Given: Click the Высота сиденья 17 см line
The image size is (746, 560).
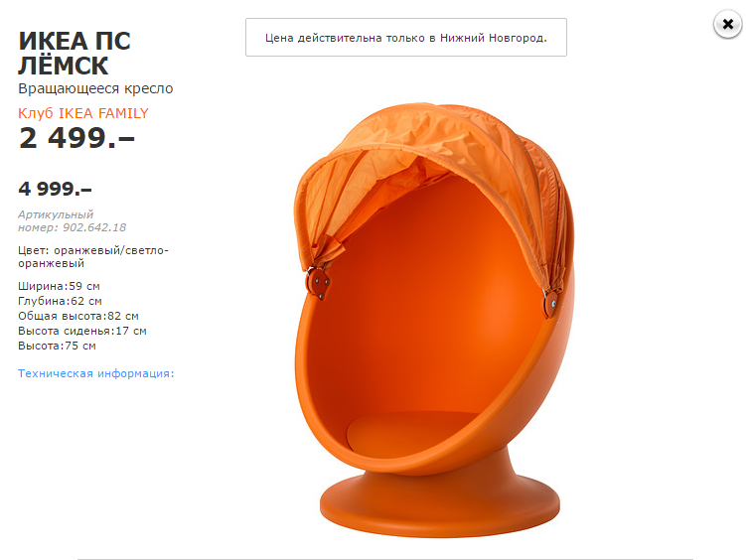Looking at the screenshot, I should [x=82, y=331].
